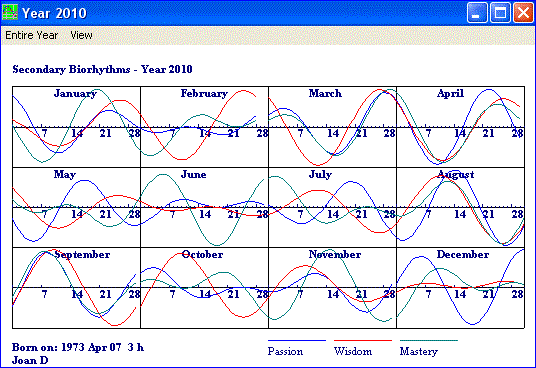Select the July month label
This screenshot has width=536, height=368.
(x=320, y=174)
